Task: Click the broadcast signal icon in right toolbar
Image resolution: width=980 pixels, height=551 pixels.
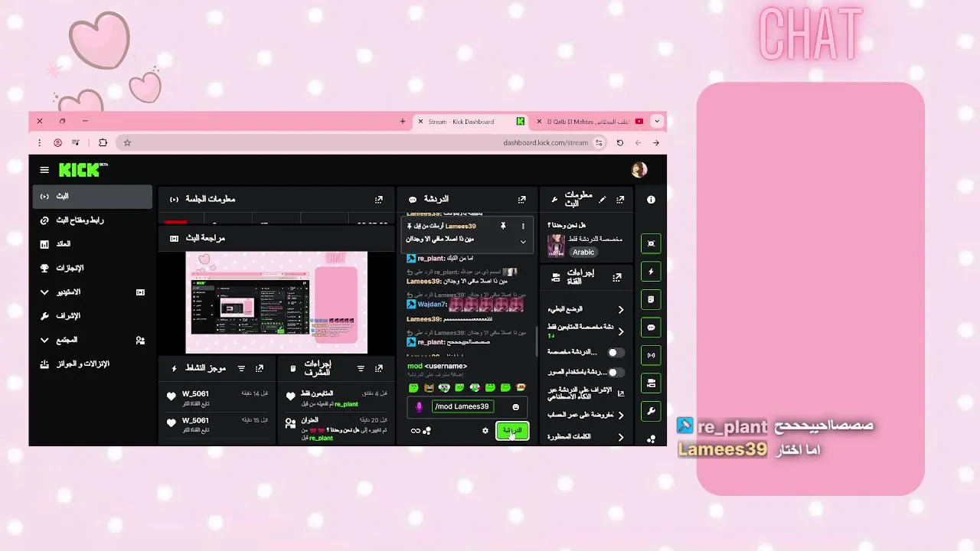Action: 651,355
